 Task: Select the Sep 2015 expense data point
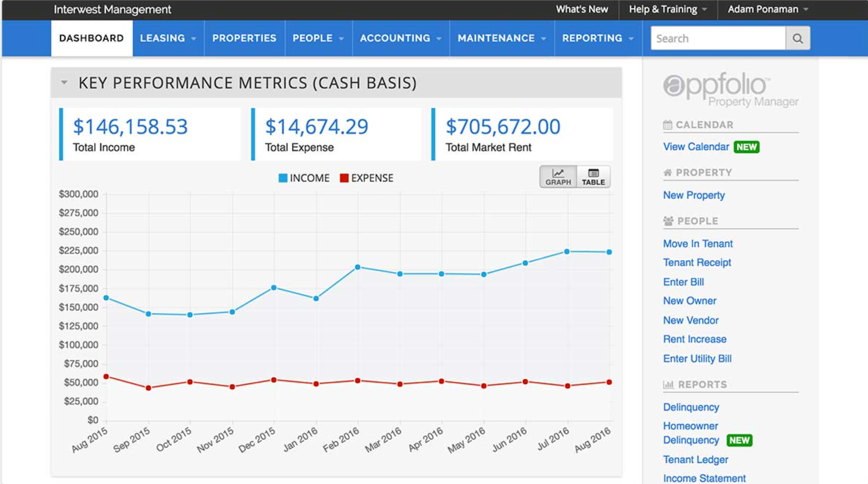(149, 388)
